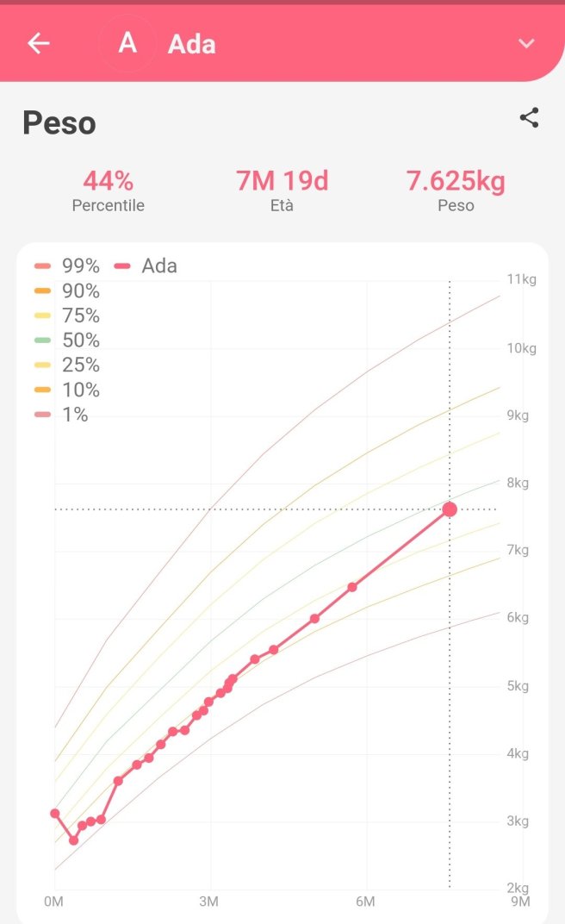Toggle the 10% percentile legend entry

(x=69, y=390)
